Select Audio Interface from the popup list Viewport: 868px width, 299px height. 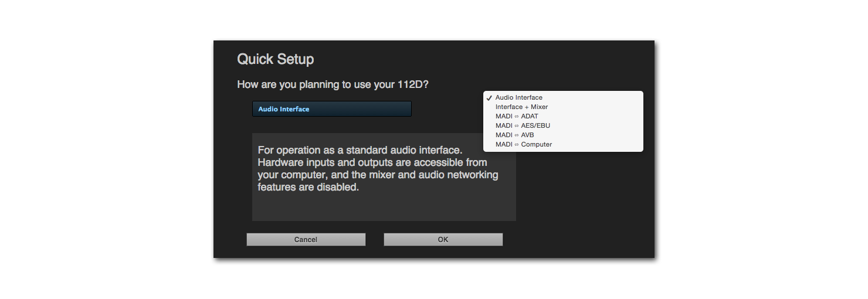coord(518,98)
